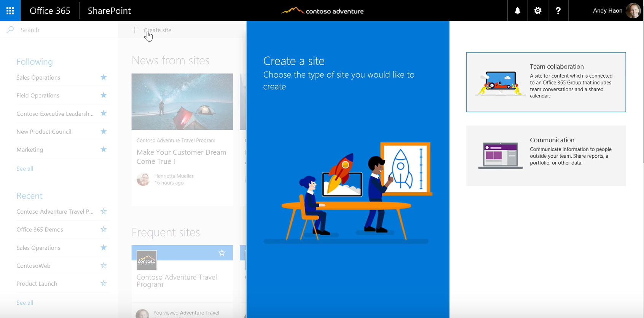The height and width of the screenshot is (318, 644).
Task: Follow ContosoWeb site star
Action: coord(104,265)
